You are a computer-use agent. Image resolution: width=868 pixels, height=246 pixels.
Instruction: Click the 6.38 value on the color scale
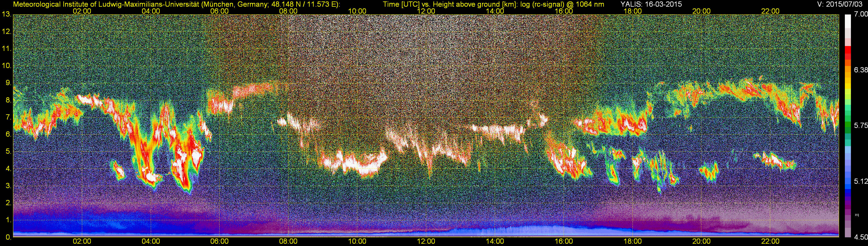click(860, 70)
